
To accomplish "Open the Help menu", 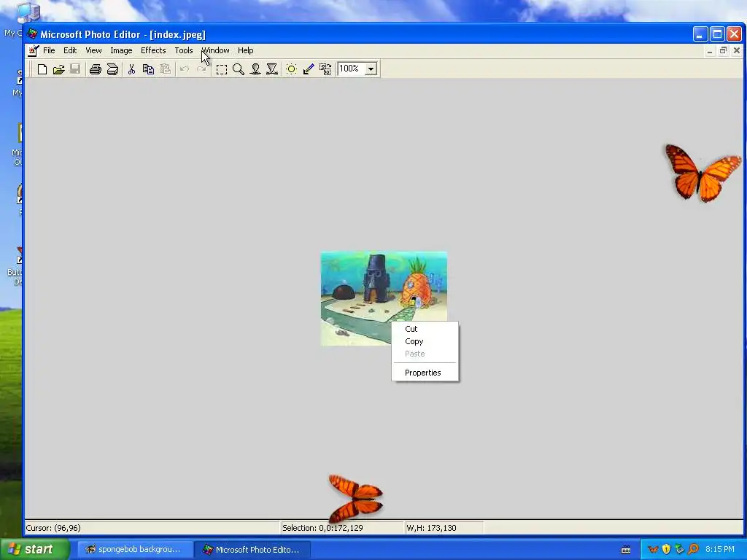I will [245, 50].
